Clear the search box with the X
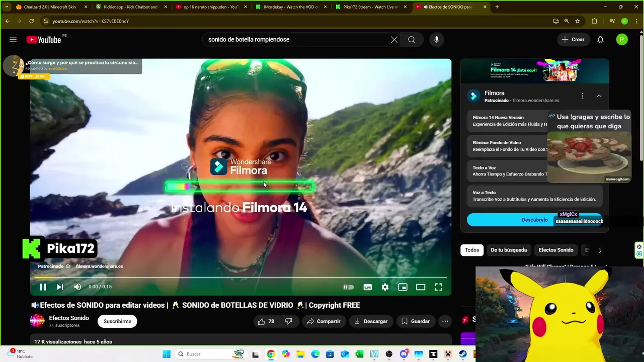This screenshot has height=362, width=644. pos(394,40)
